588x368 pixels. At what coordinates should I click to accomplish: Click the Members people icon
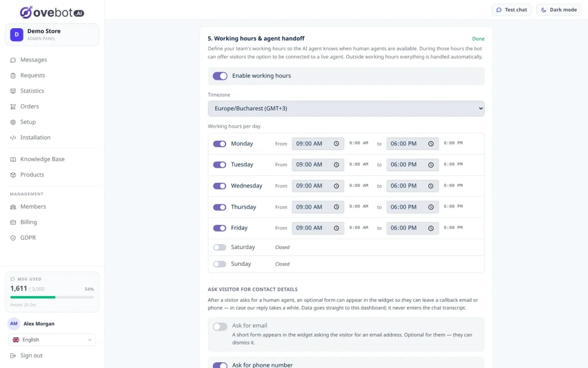(13, 207)
